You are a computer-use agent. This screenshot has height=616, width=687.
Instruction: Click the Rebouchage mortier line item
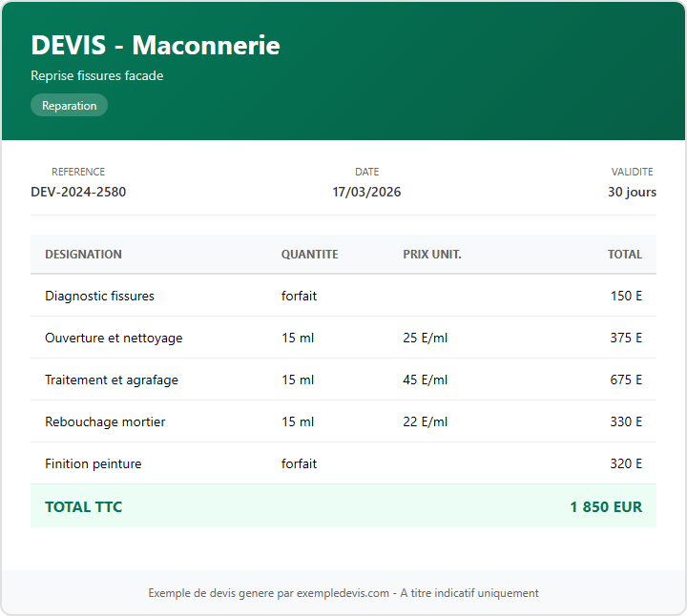[x=105, y=421]
